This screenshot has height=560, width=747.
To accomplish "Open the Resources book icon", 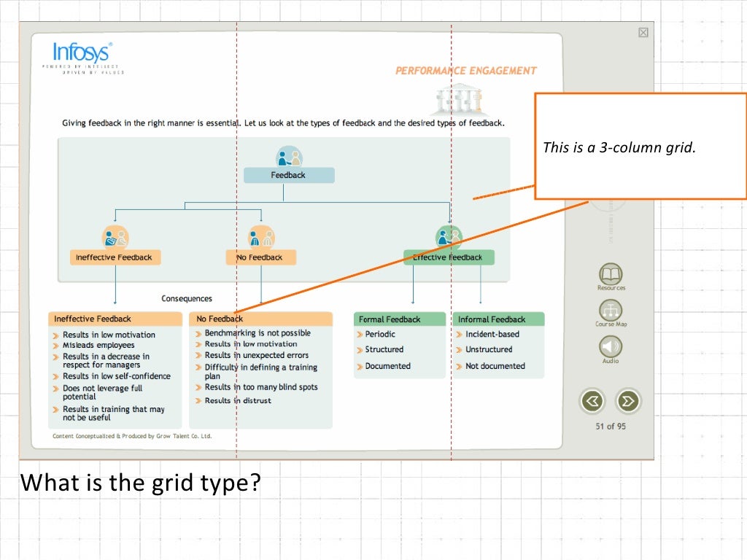I will point(611,274).
